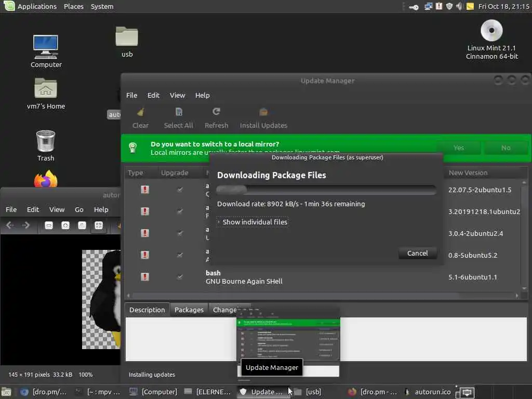Viewport: 532px width, 399px height.
Task: Click update shield tray icon
Action: [x=449, y=6]
